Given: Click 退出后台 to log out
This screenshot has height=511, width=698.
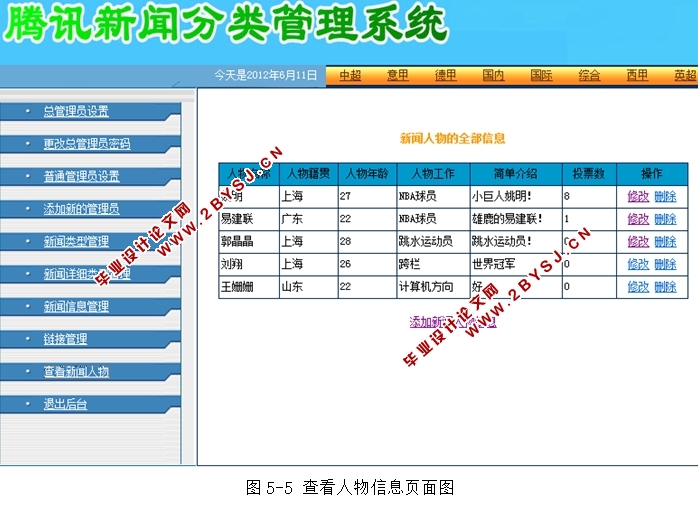Looking at the screenshot, I should 65,404.
